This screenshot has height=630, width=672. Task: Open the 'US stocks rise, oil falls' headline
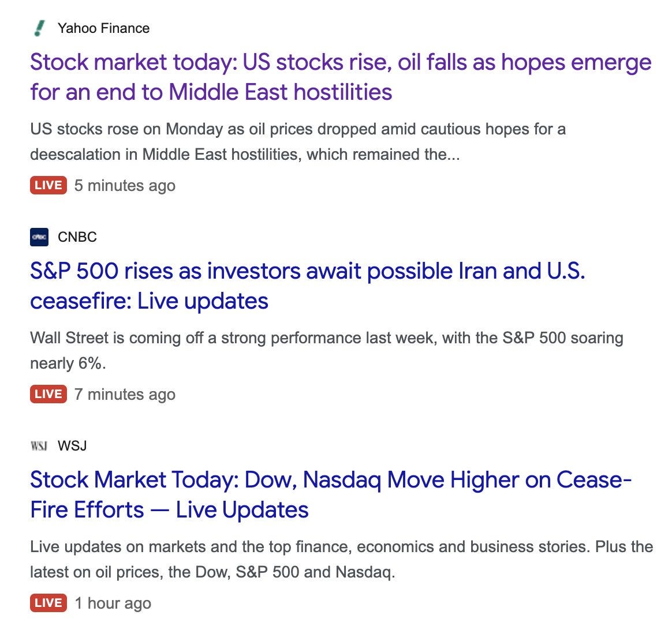coord(341,77)
